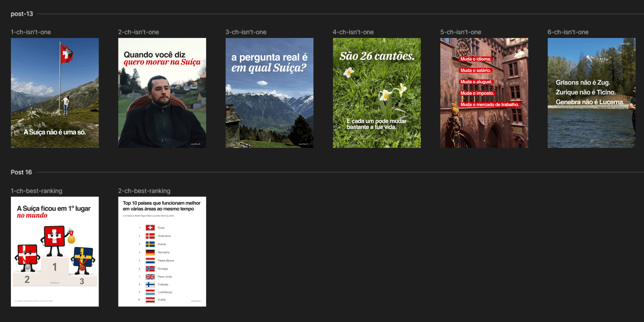The image size is (644, 322).
Task: Select red italic "quero morar na Suíça" text
Action: pyautogui.click(x=162, y=62)
